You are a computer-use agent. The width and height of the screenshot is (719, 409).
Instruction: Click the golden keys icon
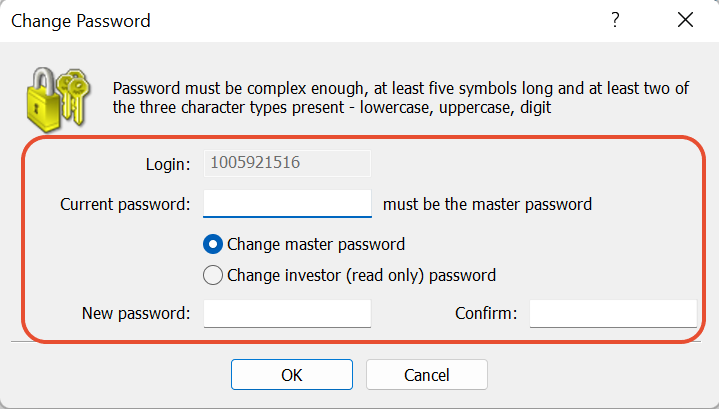[73, 97]
